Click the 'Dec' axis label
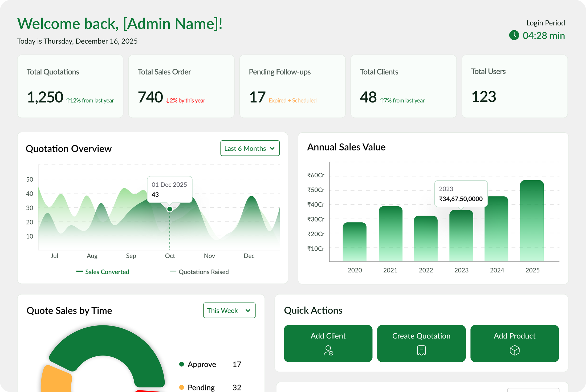 click(x=249, y=256)
